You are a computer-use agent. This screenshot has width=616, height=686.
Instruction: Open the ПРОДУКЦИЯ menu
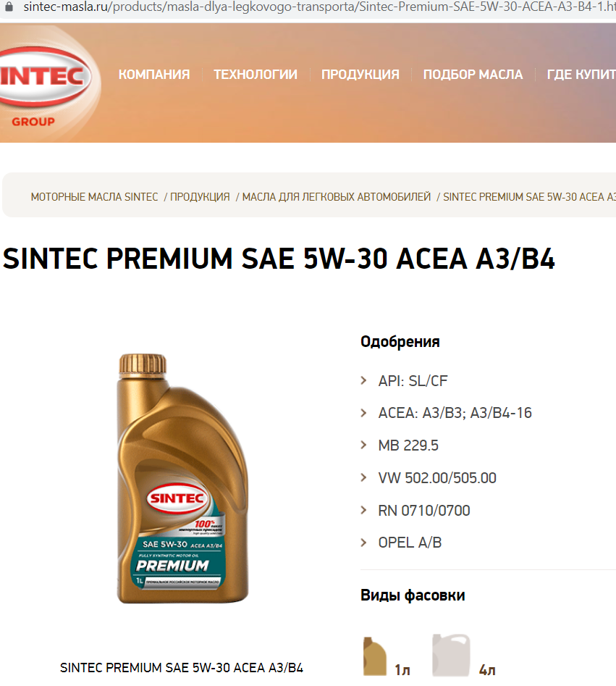tap(360, 75)
